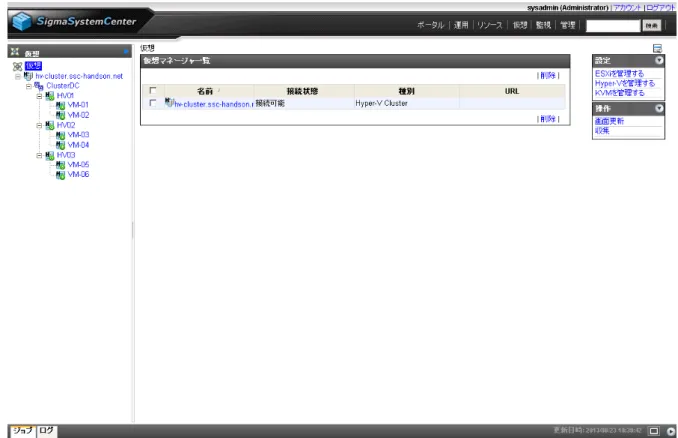Select hv-cluster.ssc-handson.net in tree
This screenshot has width=678, height=438.
click(x=79, y=76)
